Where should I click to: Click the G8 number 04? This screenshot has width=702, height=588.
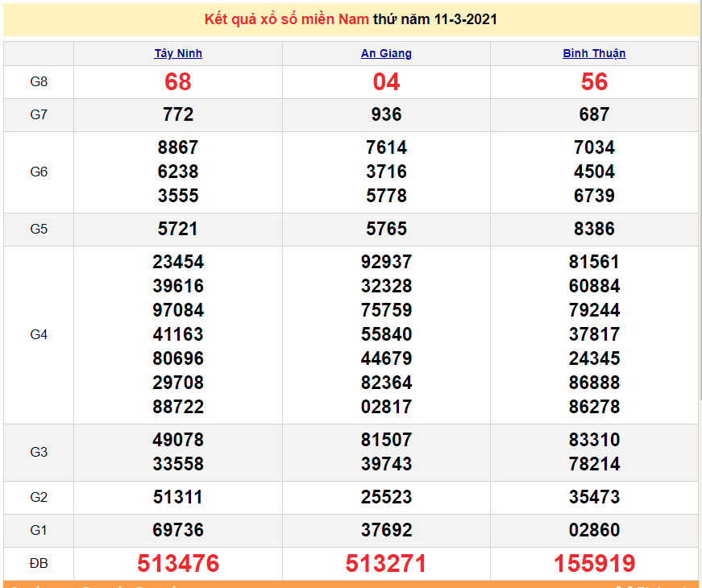pos(386,82)
